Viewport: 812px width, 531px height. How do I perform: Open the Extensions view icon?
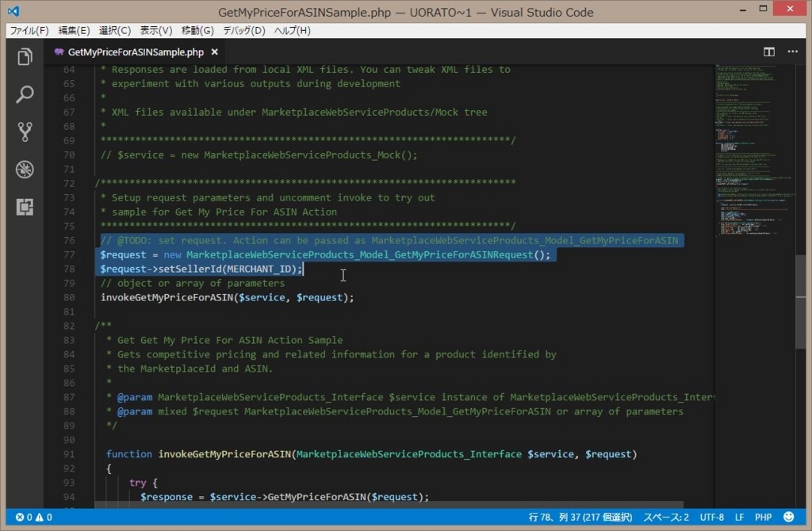tap(25, 207)
